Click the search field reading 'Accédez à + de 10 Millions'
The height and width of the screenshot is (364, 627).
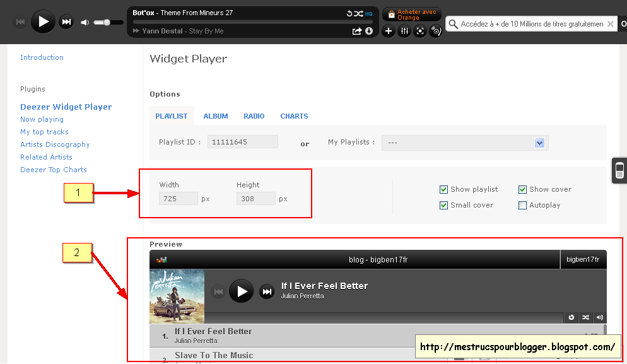point(532,24)
